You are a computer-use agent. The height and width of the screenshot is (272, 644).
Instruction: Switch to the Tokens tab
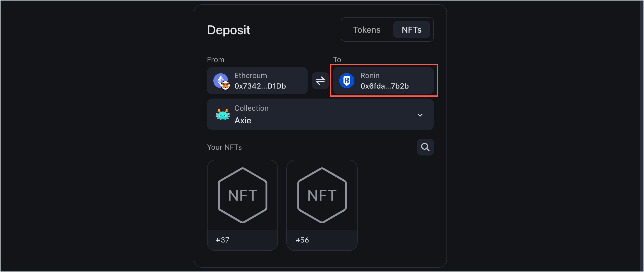point(367,30)
